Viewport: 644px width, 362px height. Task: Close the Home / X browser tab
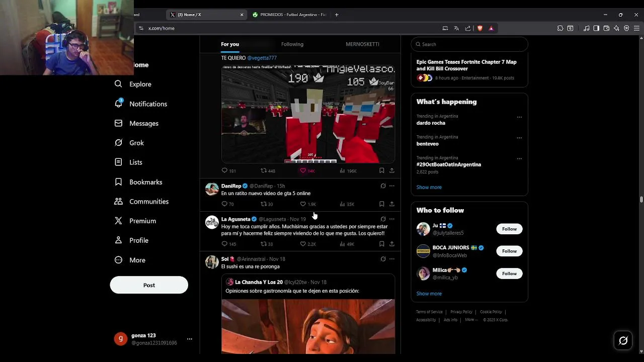click(242, 15)
